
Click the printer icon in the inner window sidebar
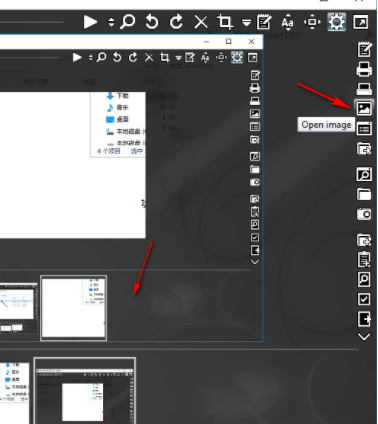255,88
